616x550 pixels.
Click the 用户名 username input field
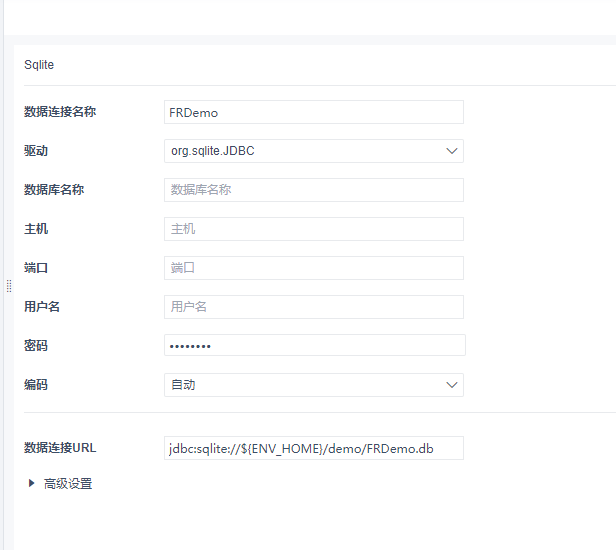coord(314,307)
